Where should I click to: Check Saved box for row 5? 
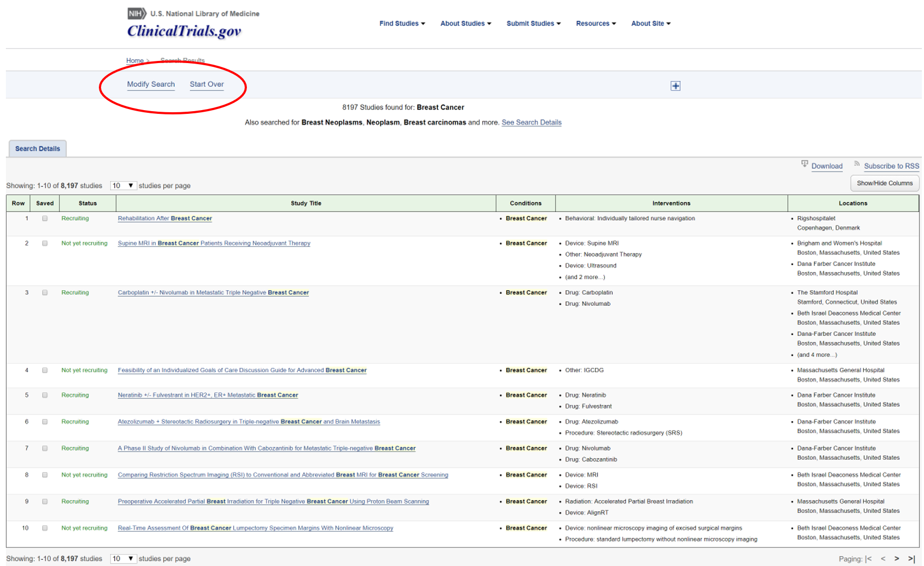coord(45,396)
